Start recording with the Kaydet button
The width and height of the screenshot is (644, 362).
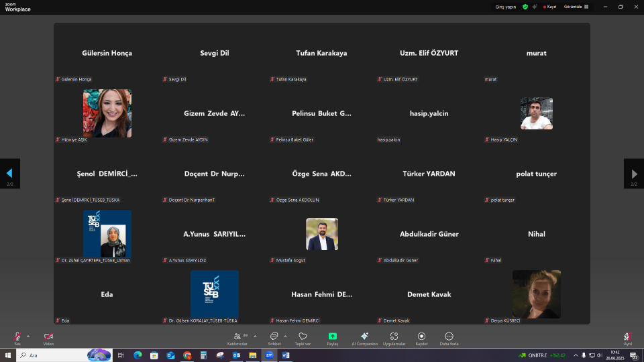[x=421, y=337]
